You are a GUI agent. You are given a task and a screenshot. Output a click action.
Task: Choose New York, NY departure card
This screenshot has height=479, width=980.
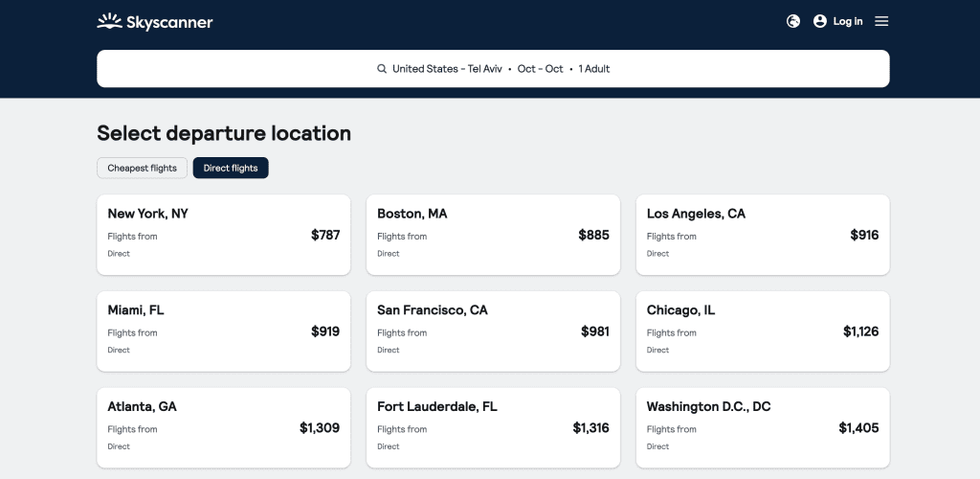pyautogui.click(x=224, y=235)
